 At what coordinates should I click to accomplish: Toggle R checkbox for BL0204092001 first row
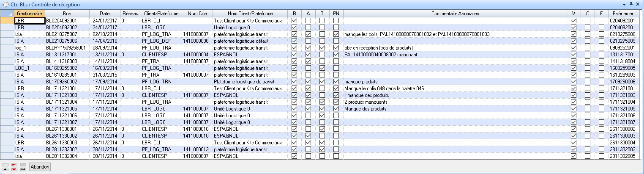[x=295, y=20]
